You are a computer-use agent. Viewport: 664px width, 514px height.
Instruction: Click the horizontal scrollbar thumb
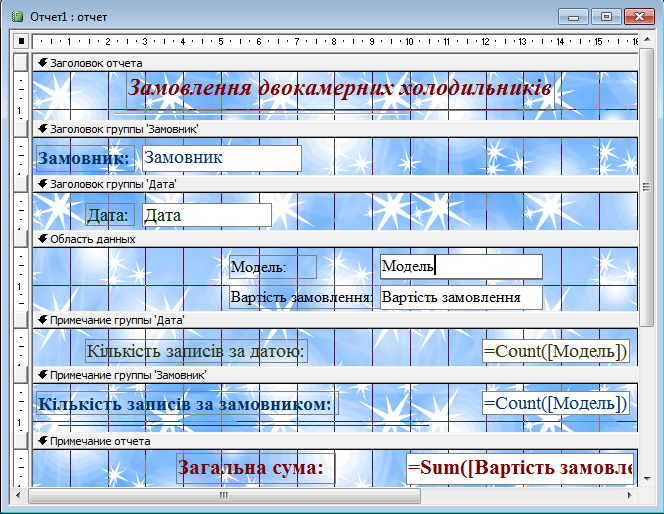pyautogui.click(x=224, y=495)
